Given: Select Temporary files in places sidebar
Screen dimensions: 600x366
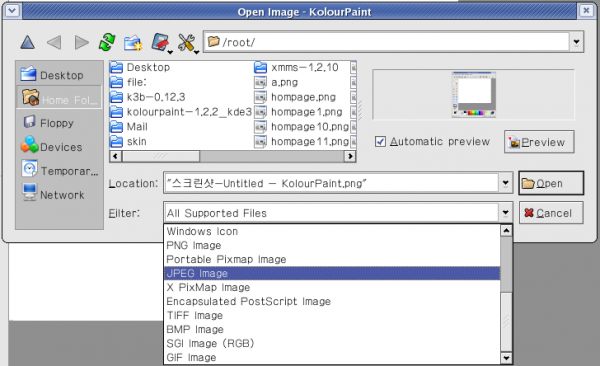Looking at the screenshot, I should [59, 170].
